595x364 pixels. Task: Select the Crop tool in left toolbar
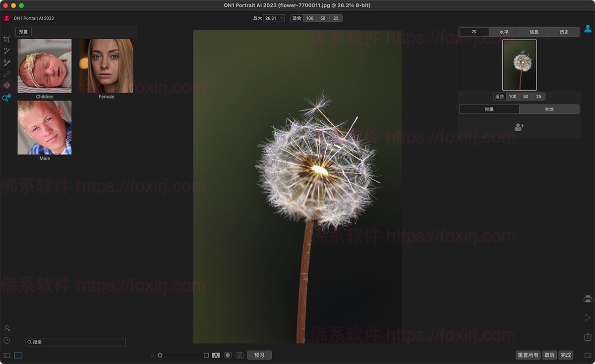point(7,39)
